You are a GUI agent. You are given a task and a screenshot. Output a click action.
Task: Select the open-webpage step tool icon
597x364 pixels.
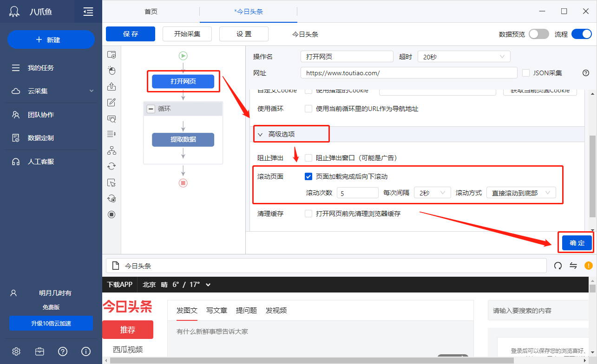[x=112, y=55]
